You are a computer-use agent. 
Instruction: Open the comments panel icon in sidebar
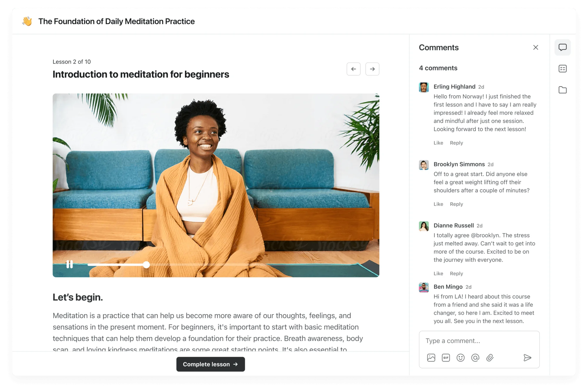click(562, 47)
